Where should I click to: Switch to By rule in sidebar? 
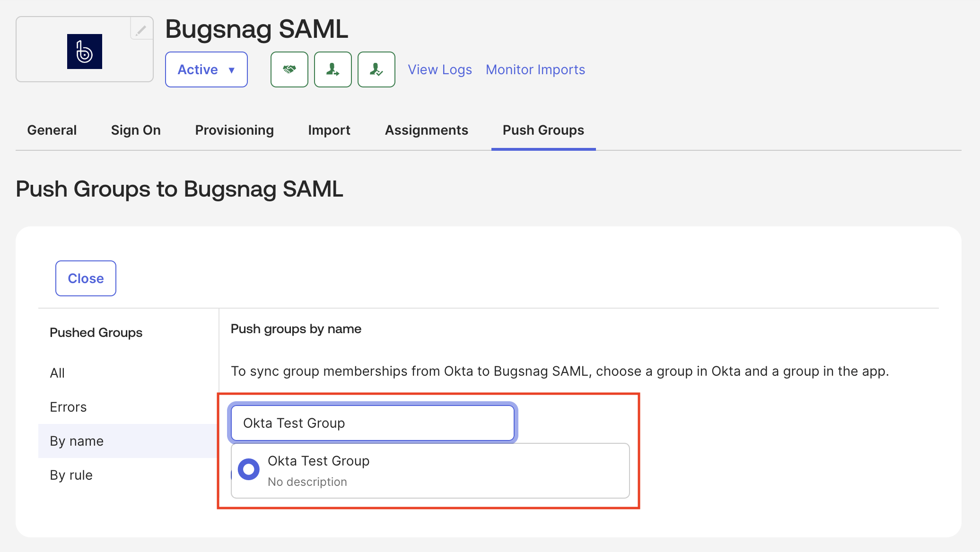[x=71, y=474]
